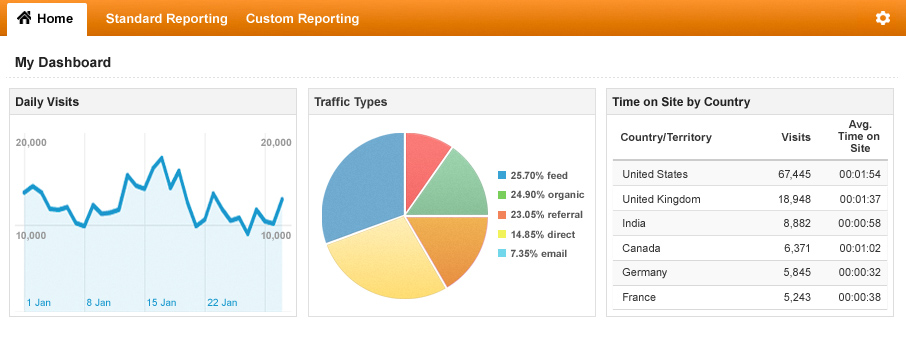Select the light blue email legend swatch

[502, 253]
